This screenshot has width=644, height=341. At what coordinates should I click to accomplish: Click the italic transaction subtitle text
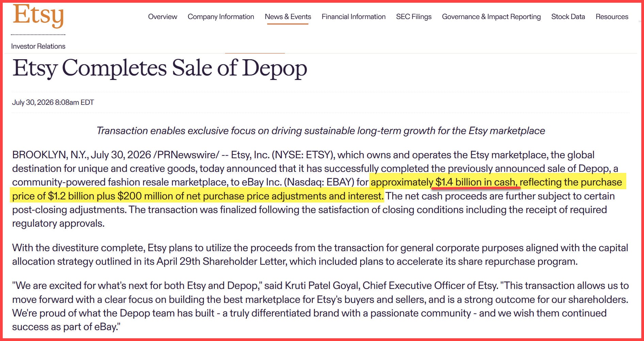click(321, 131)
